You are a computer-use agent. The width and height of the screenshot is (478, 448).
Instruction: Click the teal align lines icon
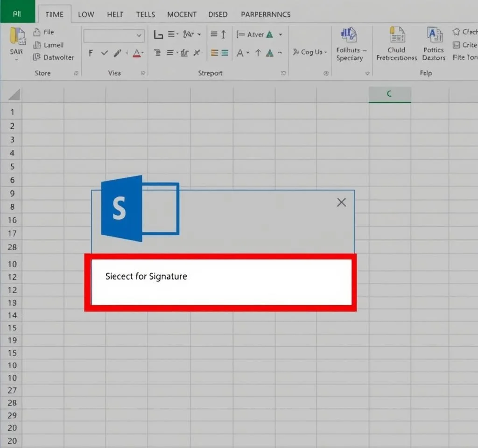coord(225,53)
